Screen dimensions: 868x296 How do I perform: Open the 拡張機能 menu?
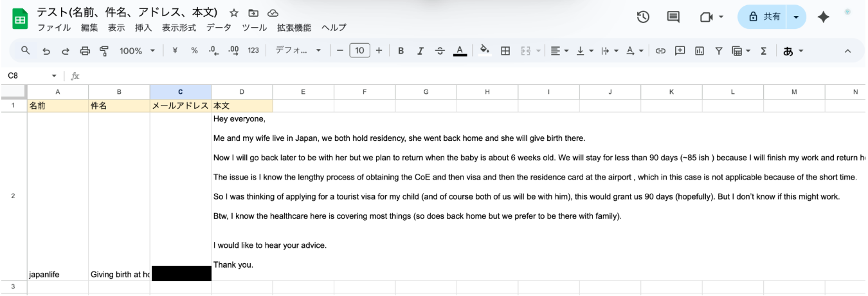tap(294, 28)
